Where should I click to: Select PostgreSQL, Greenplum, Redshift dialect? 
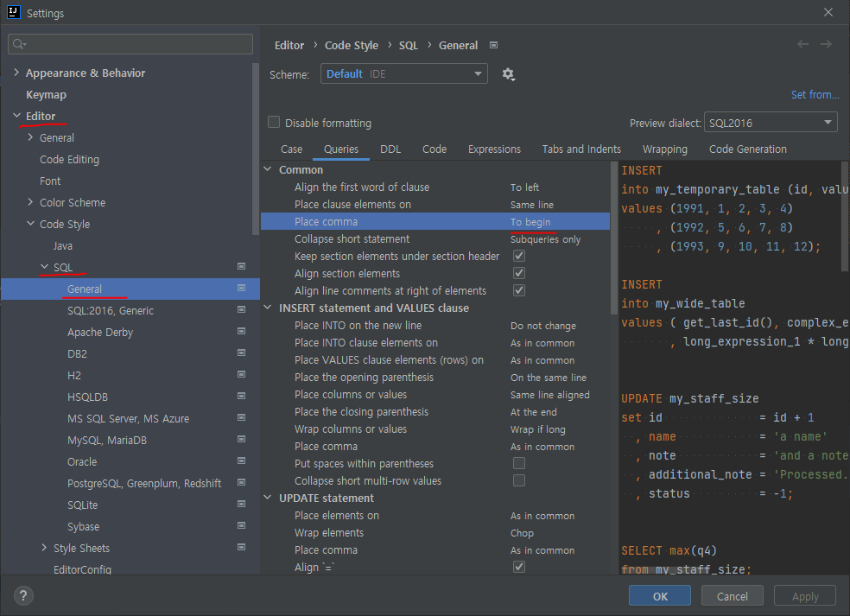click(144, 483)
